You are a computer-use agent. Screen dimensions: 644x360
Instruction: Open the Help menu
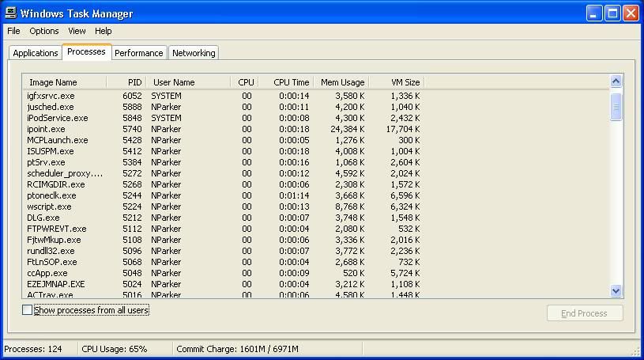coord(103,31)
